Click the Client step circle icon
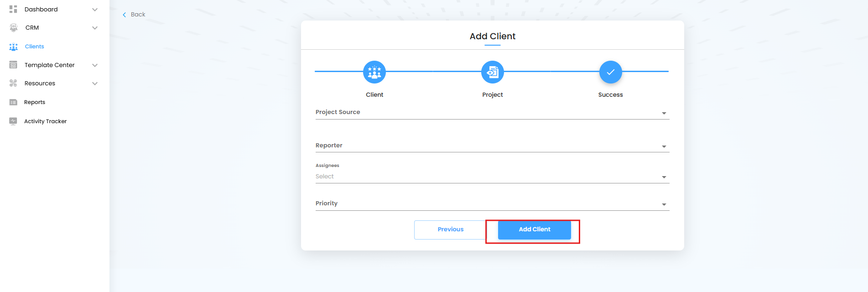This screenshot has width=868, height=292. point(374,72)
